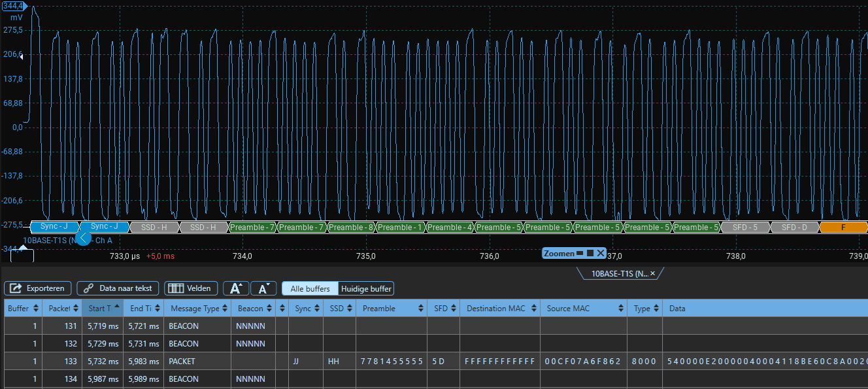
Task: Collapse decoder label with blue chevron
Action: point(83,239)
